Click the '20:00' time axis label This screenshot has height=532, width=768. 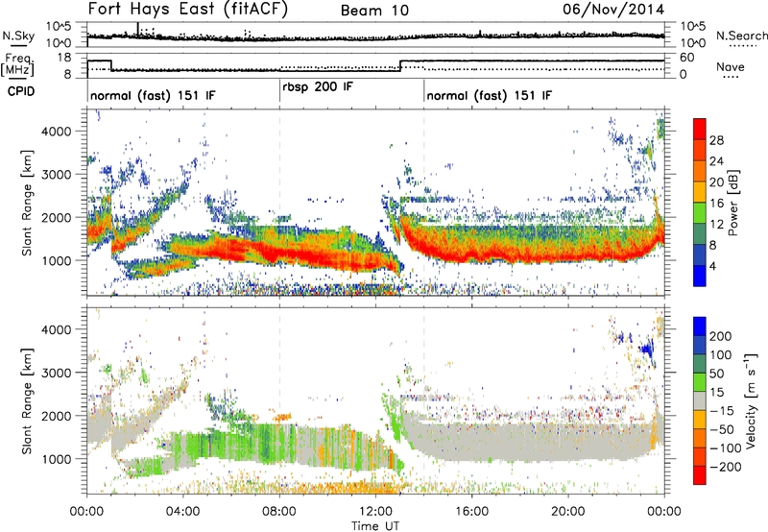(x=568, y=512)
